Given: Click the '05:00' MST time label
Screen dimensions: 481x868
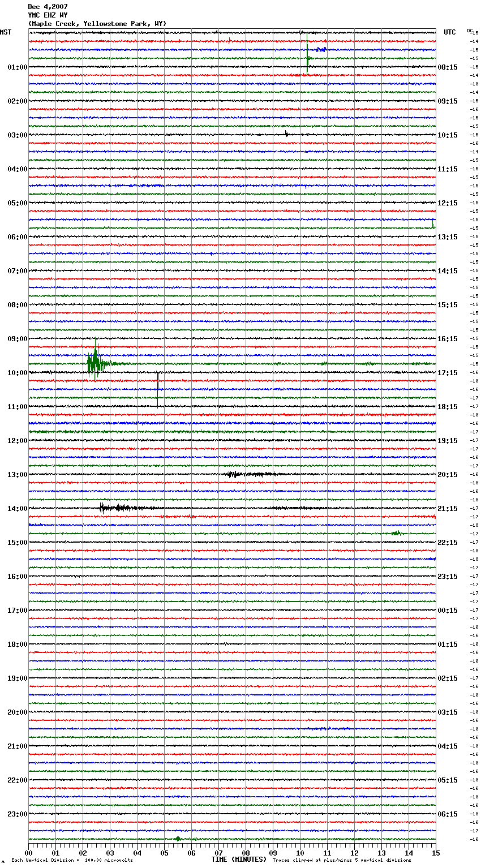Looking at the screenshot, I should click(18, 203).
